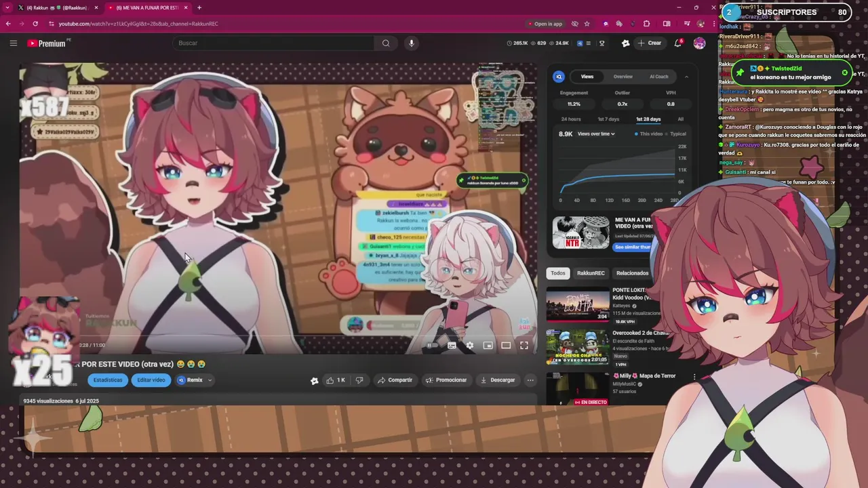Select the Overview tab in stats panel
Viewport: 868px width, 488px height.
(x=623, y=77)
